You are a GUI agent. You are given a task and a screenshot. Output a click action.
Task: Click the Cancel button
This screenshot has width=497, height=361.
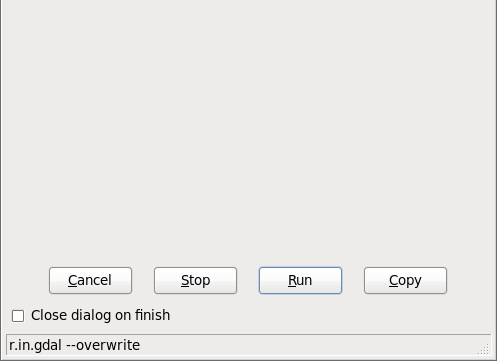pos(90,280)
